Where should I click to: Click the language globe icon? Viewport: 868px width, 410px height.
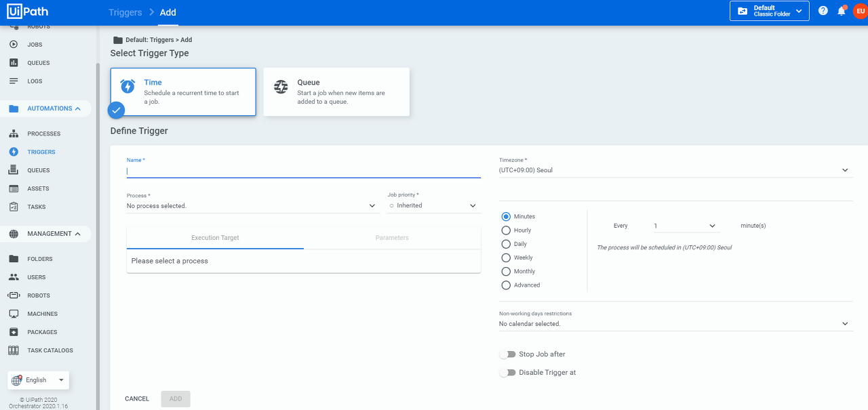point(17,380)
